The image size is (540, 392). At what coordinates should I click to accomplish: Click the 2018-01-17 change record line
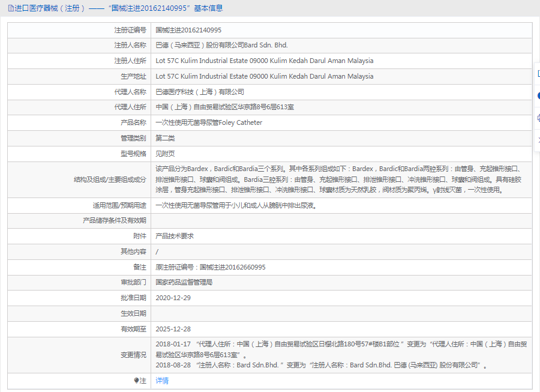click(341, 349)
